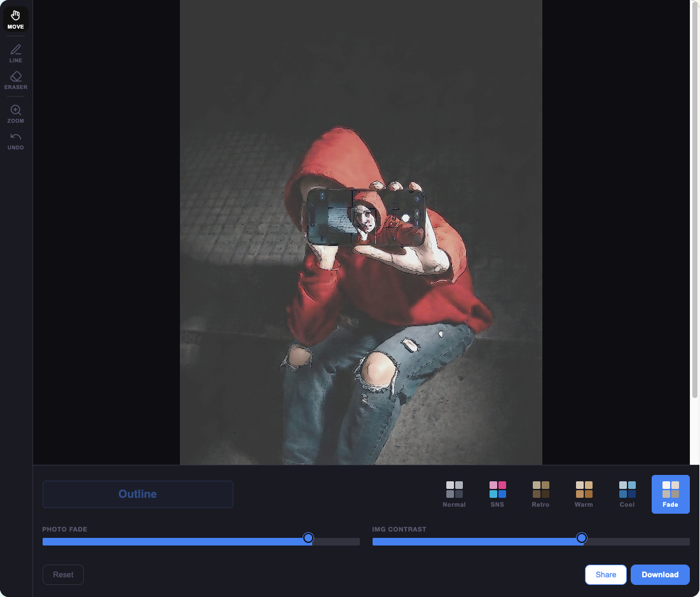Choose the Eraser tool
The width and height of the screenshot is (700, 597).
(16, 80)
